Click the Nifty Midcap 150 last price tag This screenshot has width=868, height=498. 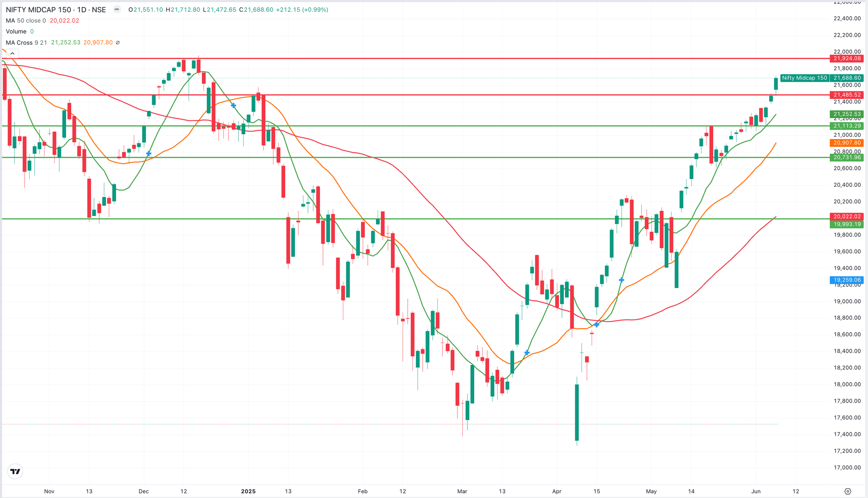click(804, 78)
